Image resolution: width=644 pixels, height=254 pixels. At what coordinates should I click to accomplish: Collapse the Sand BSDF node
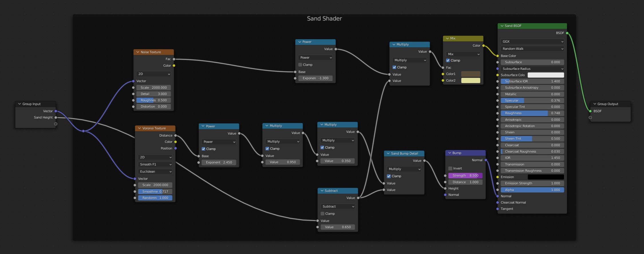click(502, 26)
